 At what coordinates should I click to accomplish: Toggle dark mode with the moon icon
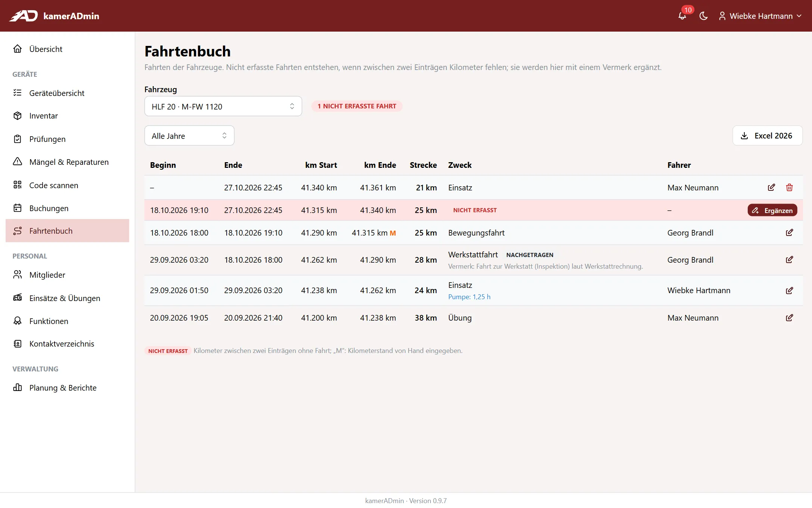coord(703,16)
